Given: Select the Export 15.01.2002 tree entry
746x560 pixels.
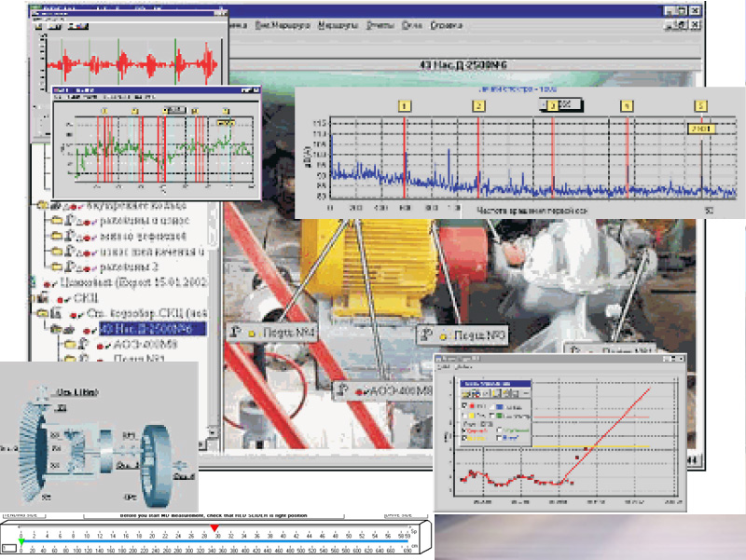Looking at the screenshot, I should (x=134, y=282).
